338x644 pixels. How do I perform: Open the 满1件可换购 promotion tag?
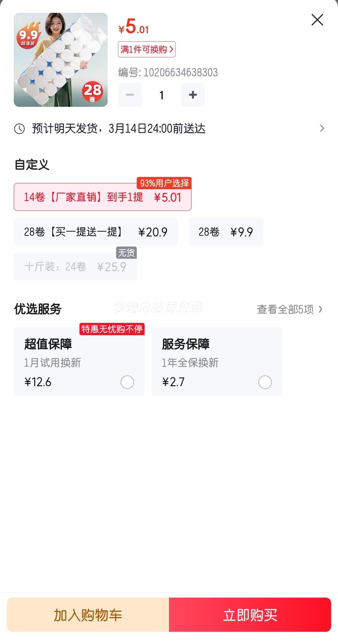[146, 49]
